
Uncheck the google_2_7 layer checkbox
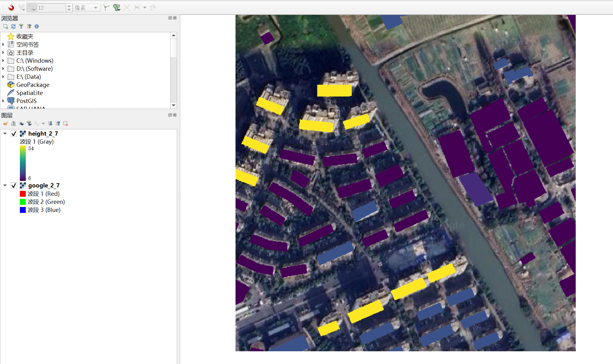(14, 186)
